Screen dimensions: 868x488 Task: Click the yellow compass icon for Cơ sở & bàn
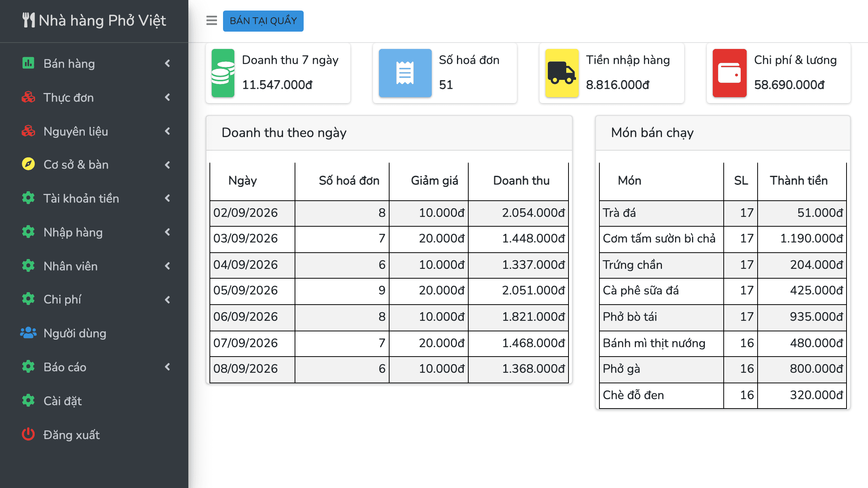coord(28,164)
